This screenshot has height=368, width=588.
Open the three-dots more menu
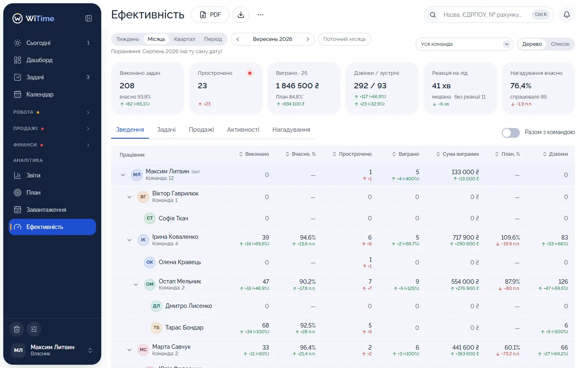tap(261, 15)
